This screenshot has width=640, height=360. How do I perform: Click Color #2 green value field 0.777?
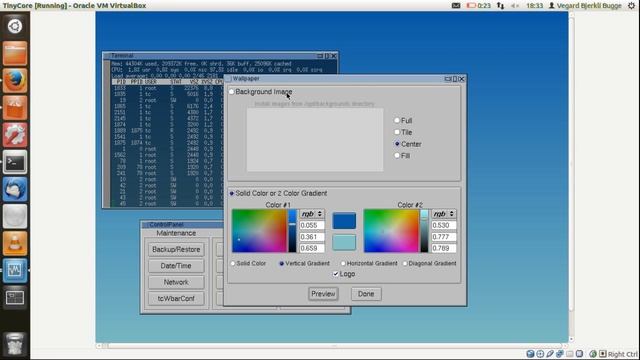(x=444, y=237)
